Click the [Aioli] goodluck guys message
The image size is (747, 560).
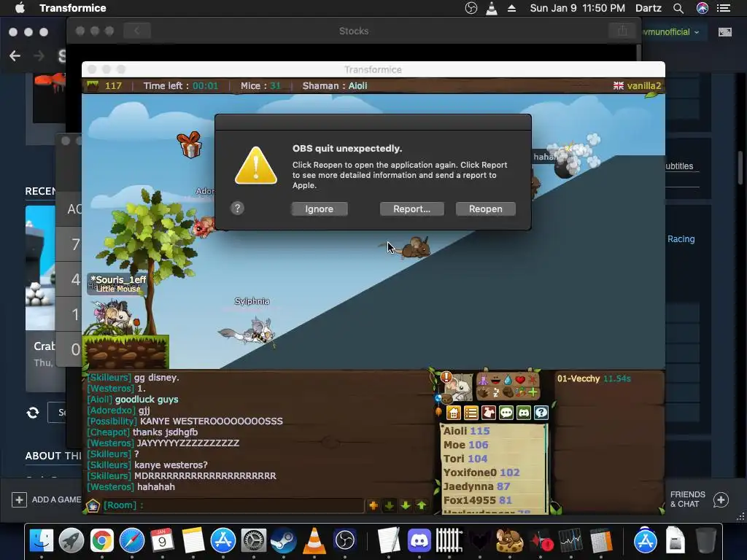pyautogui.click(x=133, y=399)
